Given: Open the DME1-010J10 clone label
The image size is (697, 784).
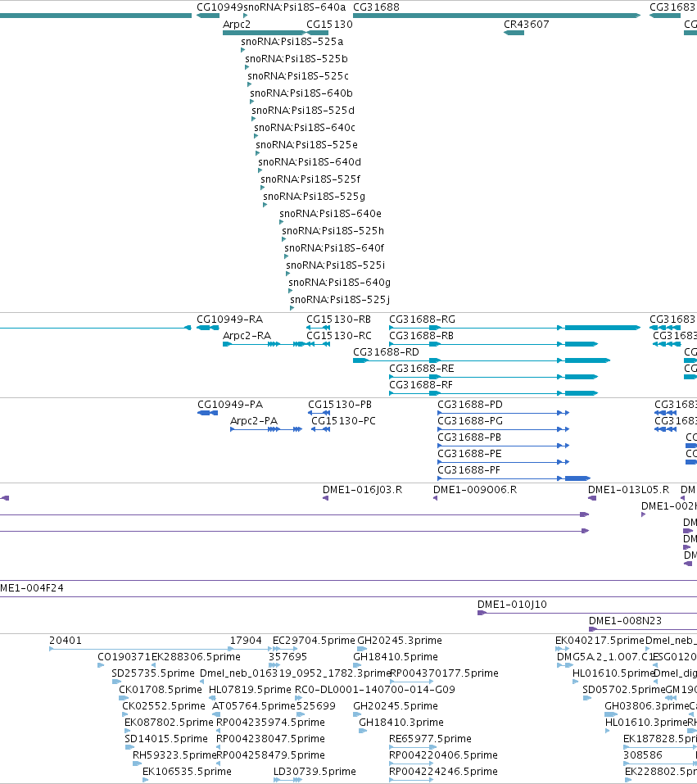Looking at the screenshot, I should click(x=512, y=604).
